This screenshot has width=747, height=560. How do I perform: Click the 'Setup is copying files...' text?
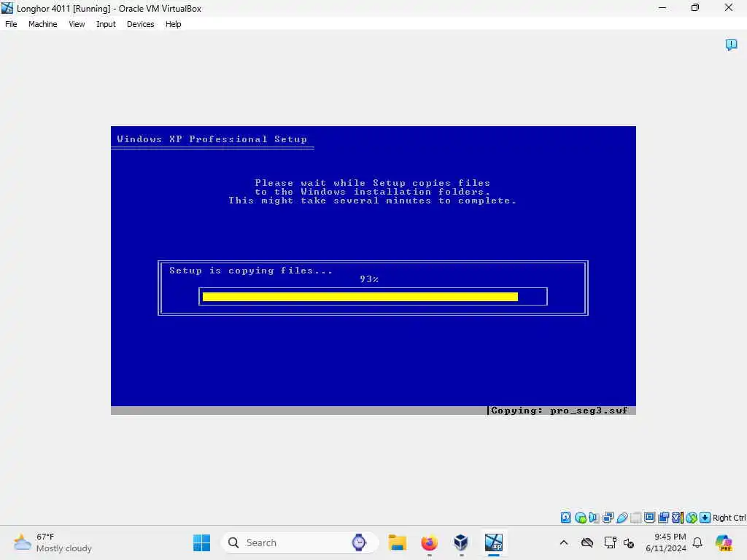pos(251,271)
